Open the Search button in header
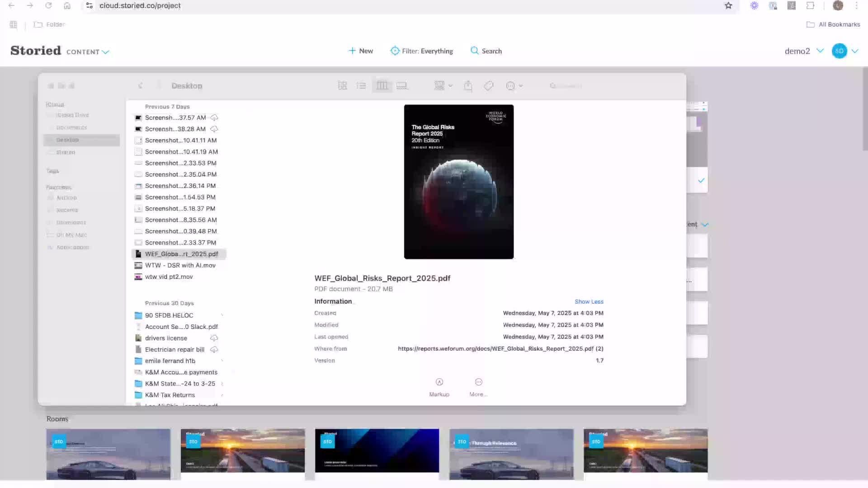Image resolution: width=868 pixels, height=488 pixels. tap(486, 51)
